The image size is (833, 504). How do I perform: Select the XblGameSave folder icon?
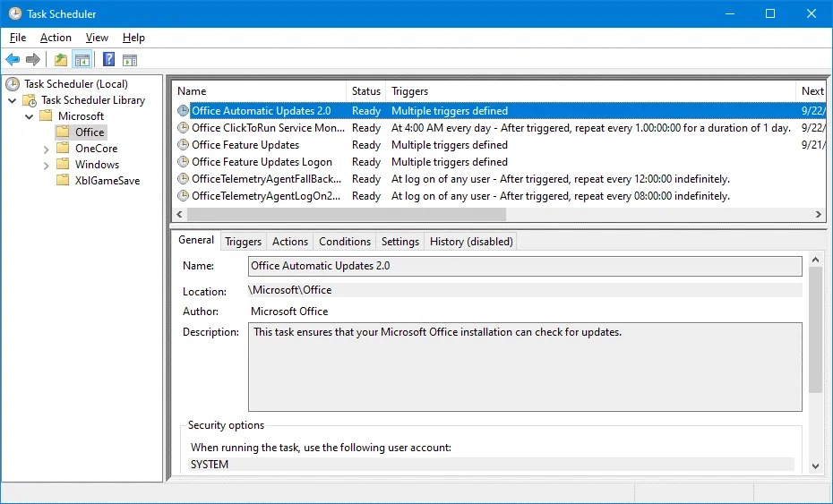[x=63, y=180]
